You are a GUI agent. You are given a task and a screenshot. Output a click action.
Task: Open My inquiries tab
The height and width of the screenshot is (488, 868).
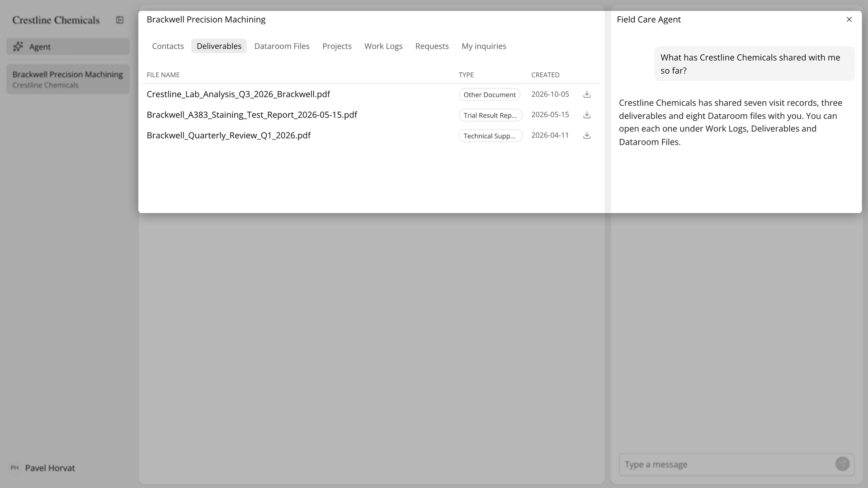484,46
